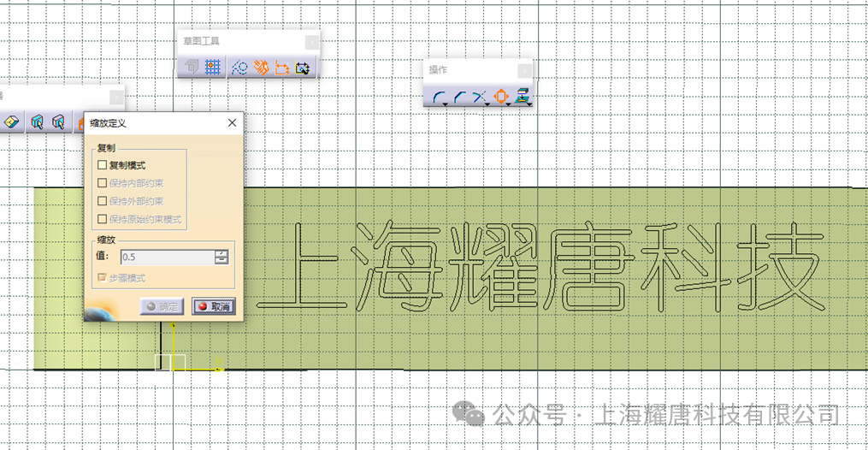Select the Trim tool in 操作 toolbar
The height and width of the screenshot is (450, 868).
pos(480,98)
